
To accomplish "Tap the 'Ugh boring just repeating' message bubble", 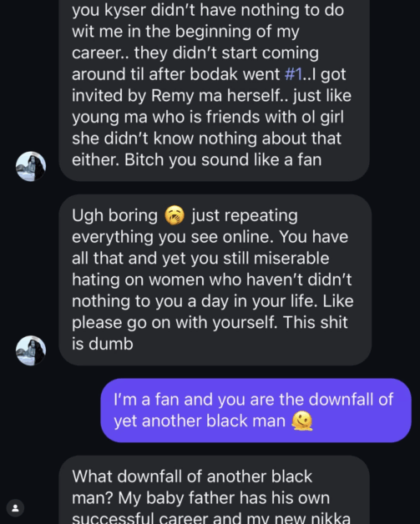I will pyautogui.click(x=215, y=280).
